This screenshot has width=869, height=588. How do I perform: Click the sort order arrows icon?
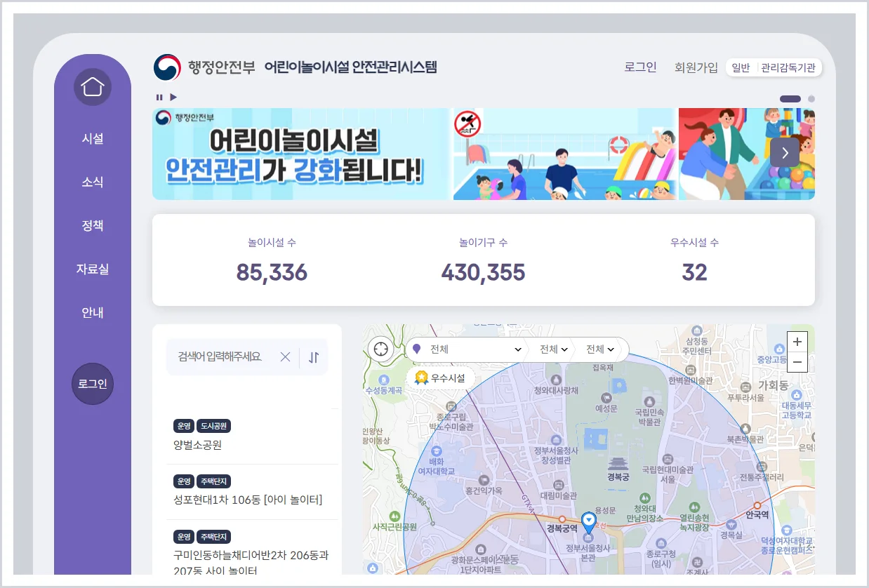(314, 357)
